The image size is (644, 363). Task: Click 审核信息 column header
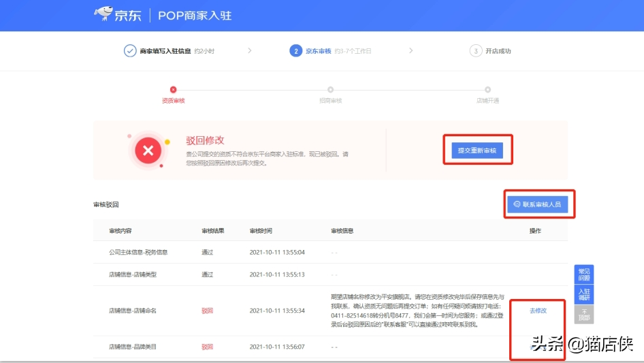pos(342,231)
